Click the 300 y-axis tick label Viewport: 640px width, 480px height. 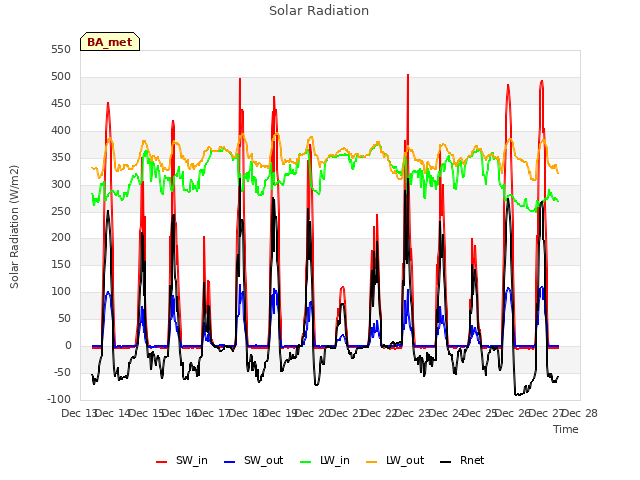(x=61, y=184)
